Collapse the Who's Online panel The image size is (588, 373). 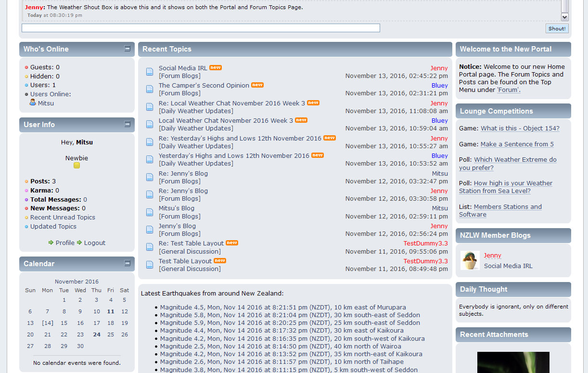tap(127, 49)
